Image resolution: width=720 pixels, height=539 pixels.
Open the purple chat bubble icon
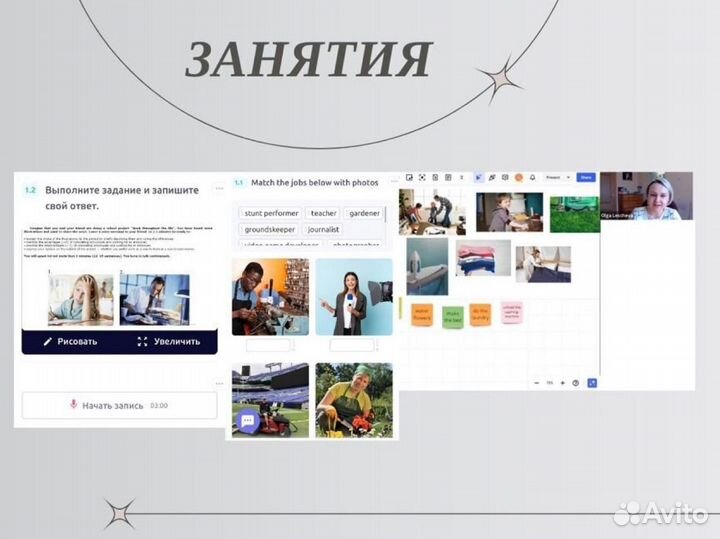(x=248, y=421)
